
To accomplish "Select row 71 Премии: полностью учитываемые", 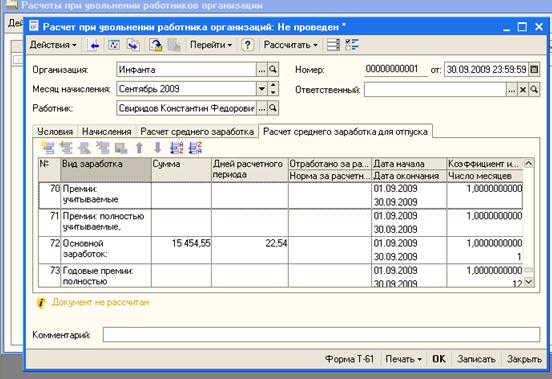I will (281, 223).
